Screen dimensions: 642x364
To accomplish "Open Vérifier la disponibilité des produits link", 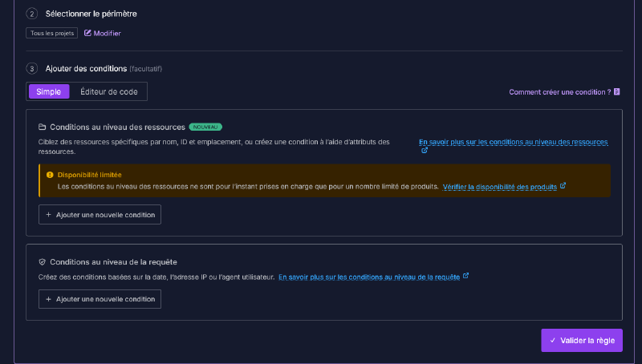I will 499,187.
